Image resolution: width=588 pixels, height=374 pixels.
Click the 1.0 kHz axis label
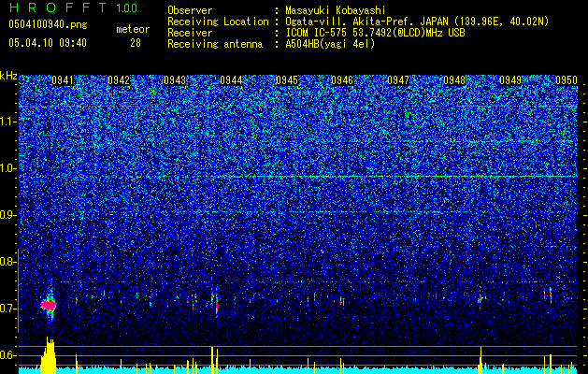pyautogui.click(x=8, y=168)
